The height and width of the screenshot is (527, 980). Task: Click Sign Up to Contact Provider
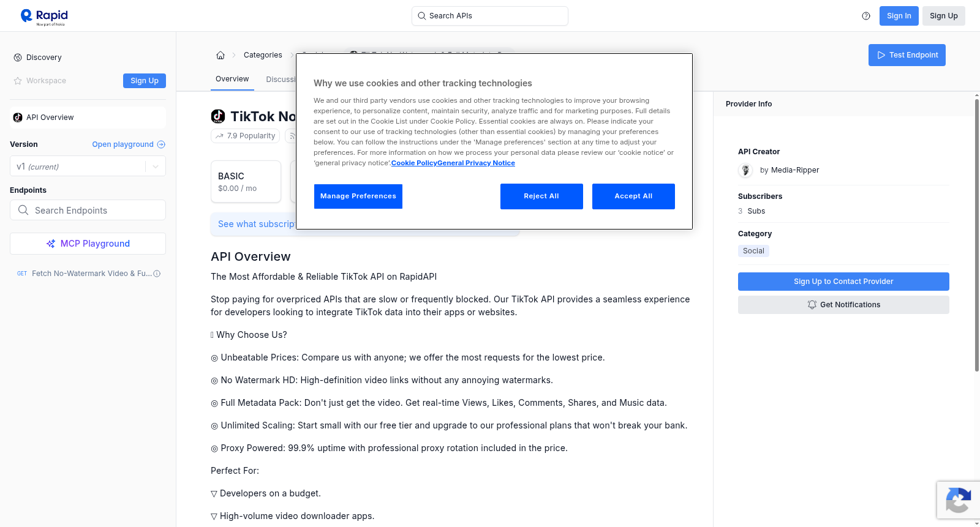(x=843, y=282)
